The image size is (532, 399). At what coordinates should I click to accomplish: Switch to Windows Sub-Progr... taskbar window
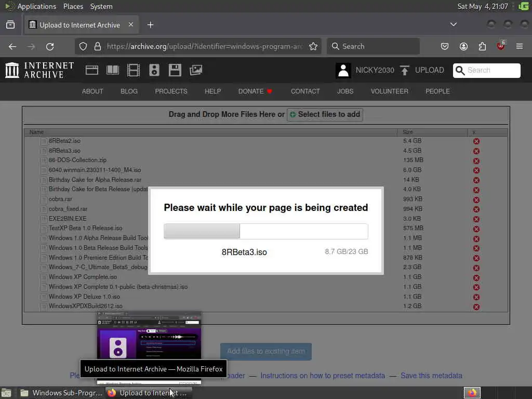[61, 393]
